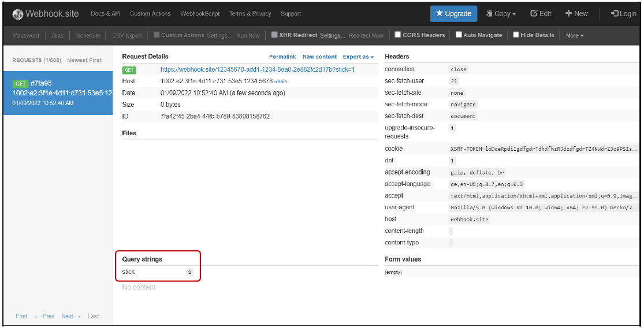Viewport: 644px width, 330px height.
Task: Toggle the Custom Actions checkbox
Action: pyautogui.click(x=157, y=35)
